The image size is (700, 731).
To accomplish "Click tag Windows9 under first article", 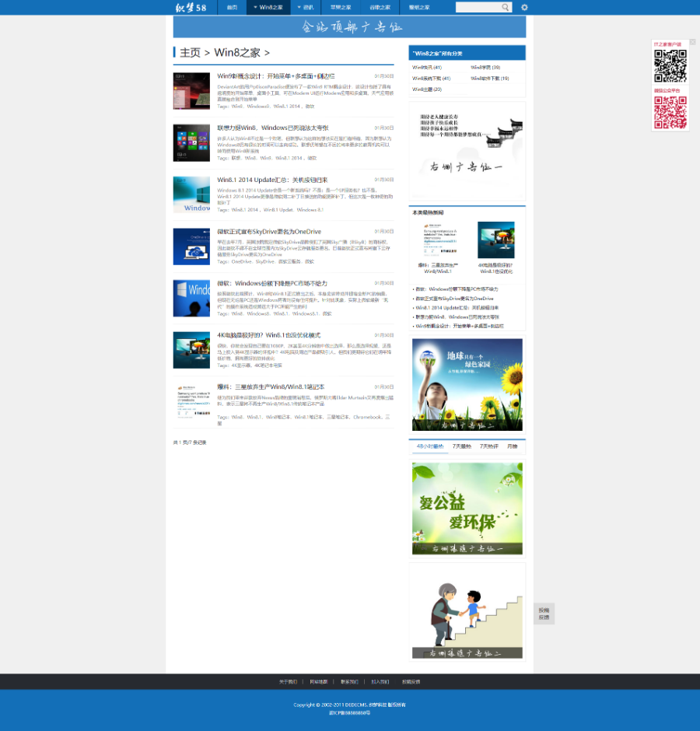I will click(x=258, y=107).
